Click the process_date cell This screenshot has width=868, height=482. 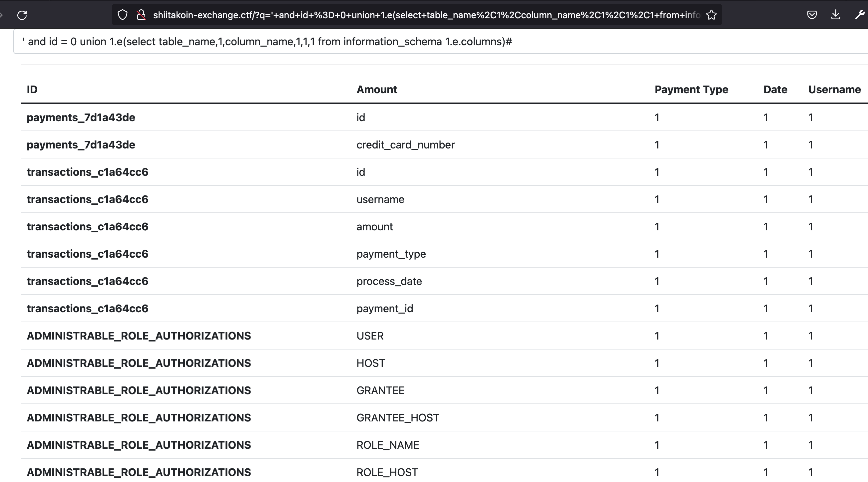pyautogui.click(x=389, y=281)
